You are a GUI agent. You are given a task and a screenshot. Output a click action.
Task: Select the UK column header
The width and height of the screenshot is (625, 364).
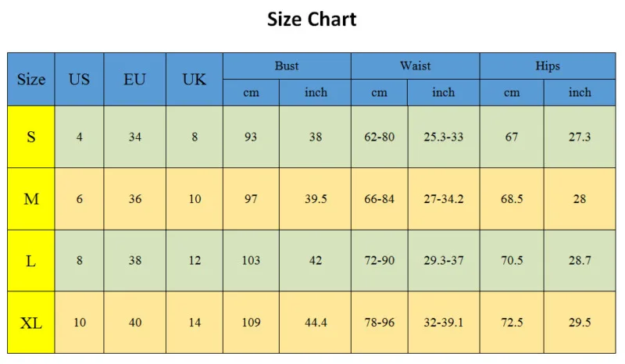pos(195,80)
